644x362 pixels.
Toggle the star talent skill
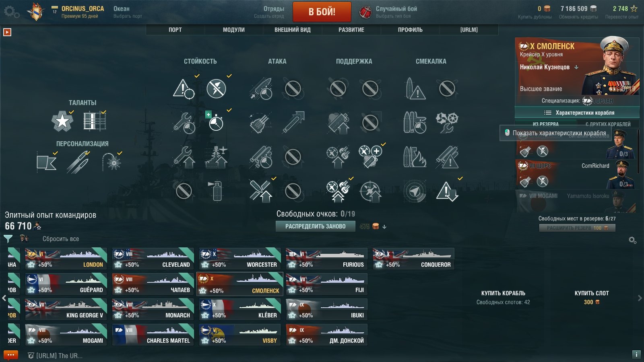(x=62, y=121)
